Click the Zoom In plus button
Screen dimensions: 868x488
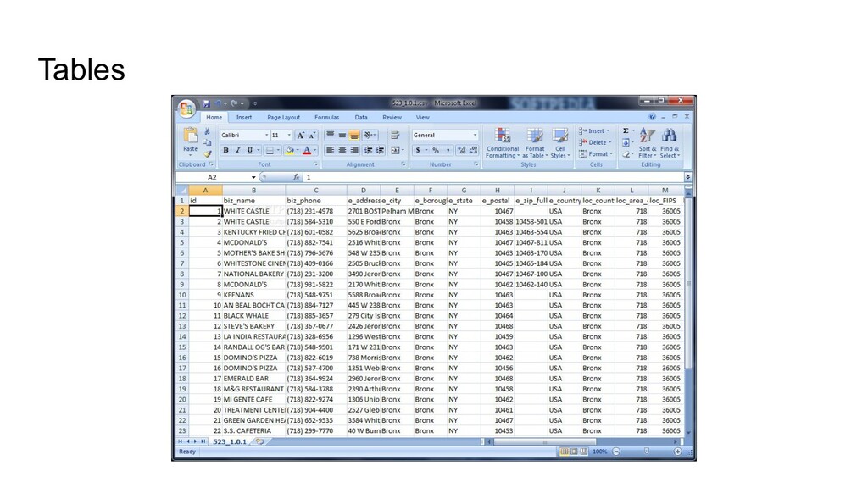[x=677, y=452]
